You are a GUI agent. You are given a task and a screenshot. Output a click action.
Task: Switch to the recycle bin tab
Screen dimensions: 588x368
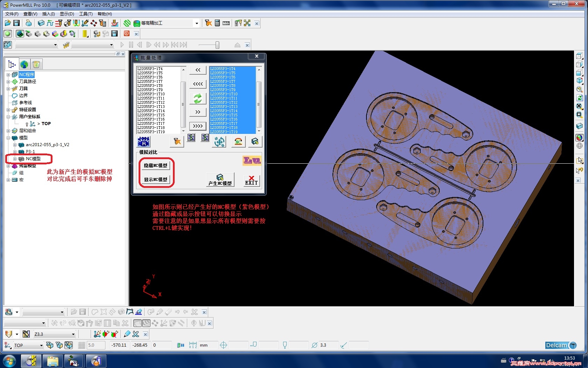(x=36, y=64)
